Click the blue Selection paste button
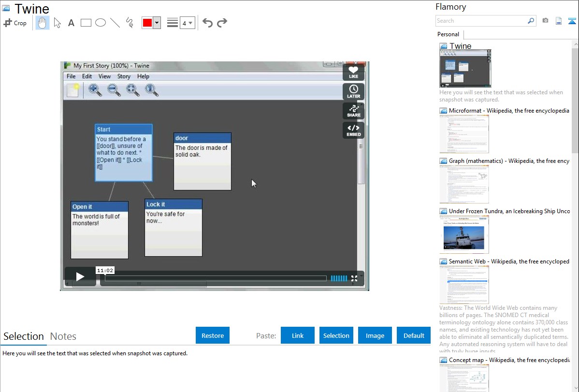 [x=336, y=335]
